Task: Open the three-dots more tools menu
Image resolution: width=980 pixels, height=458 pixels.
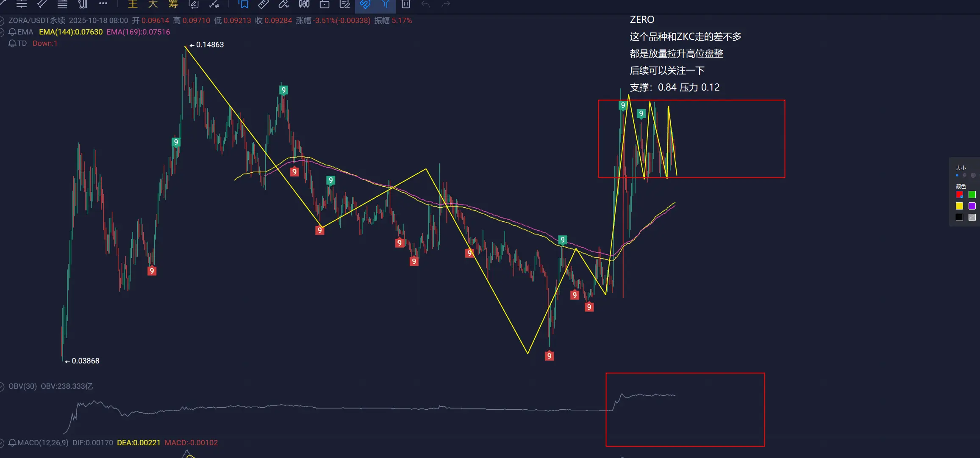Action: click(x=103, y=4)
